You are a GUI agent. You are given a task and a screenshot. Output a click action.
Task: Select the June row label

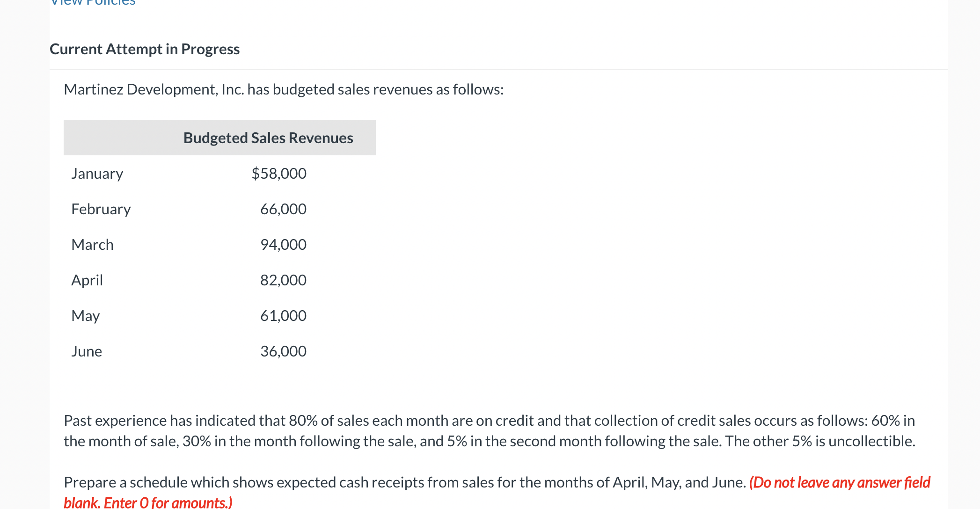click(x=87, y=351)
